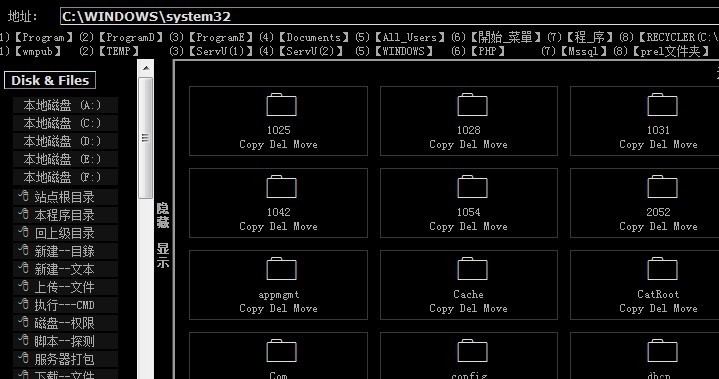
Task: Click Move under Cache folder
Action: coord(495,308)
